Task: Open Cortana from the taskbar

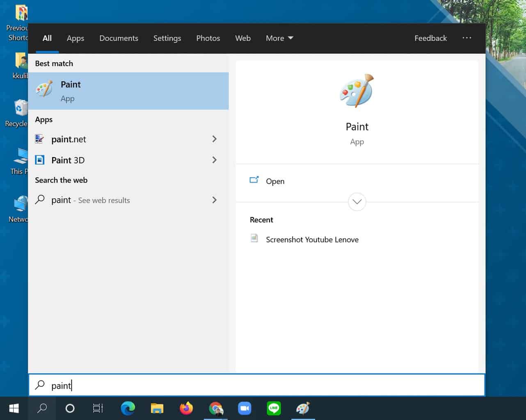Action: pyautogui.click(x=70, y=409)
